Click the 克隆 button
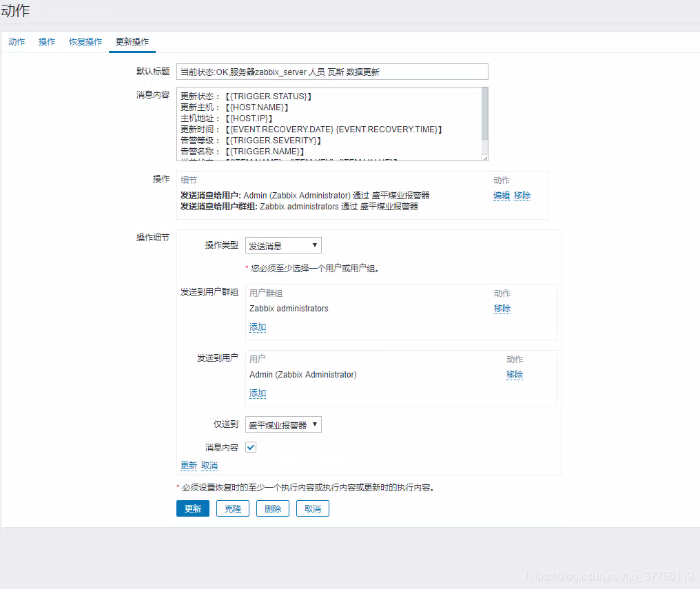The image size is (700, 589). pyautogui.click(x=233, y=508)
